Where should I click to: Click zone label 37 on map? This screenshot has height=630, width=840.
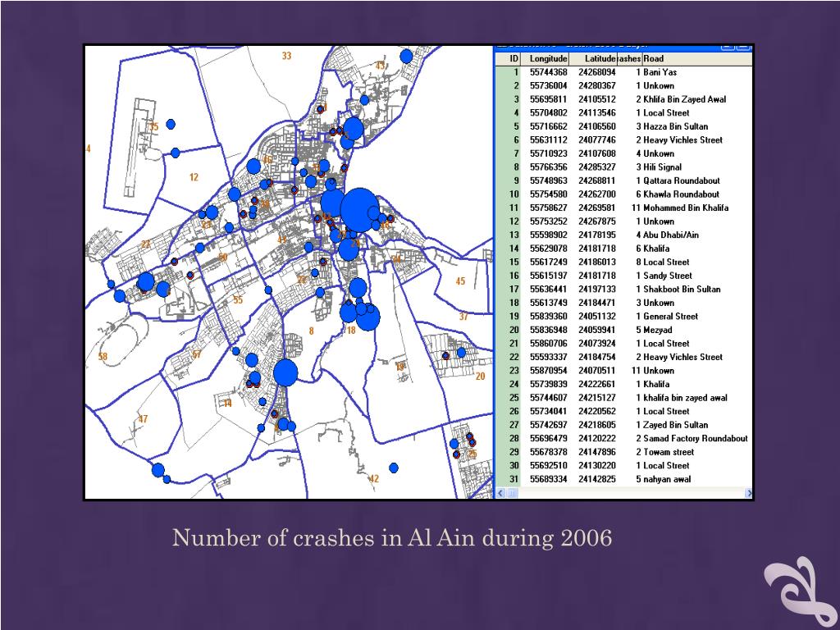click(463, 317)
